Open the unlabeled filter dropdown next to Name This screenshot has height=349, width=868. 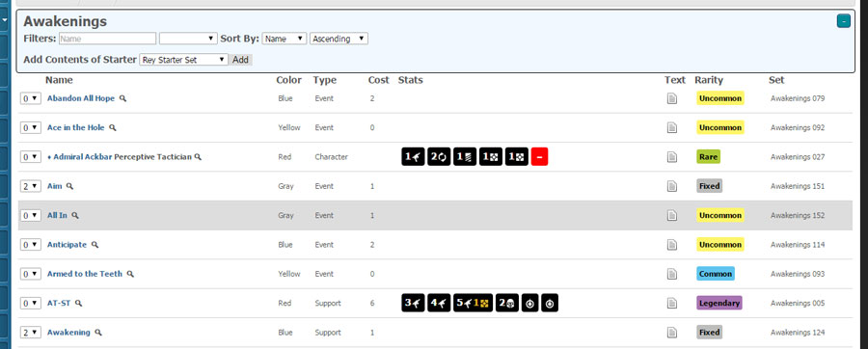coord(188,39)
